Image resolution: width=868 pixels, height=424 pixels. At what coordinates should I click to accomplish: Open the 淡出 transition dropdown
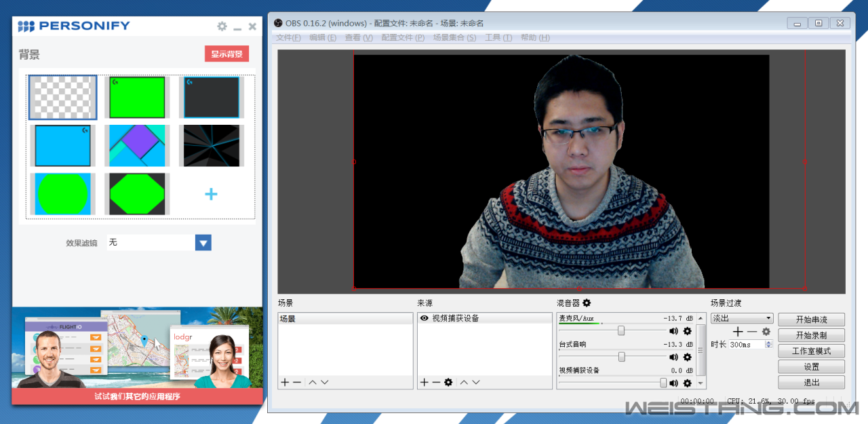[742, 318]
